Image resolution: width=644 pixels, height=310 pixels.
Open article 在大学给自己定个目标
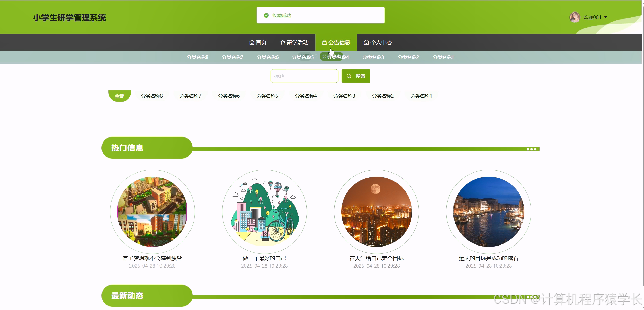(x=377, y=258)
